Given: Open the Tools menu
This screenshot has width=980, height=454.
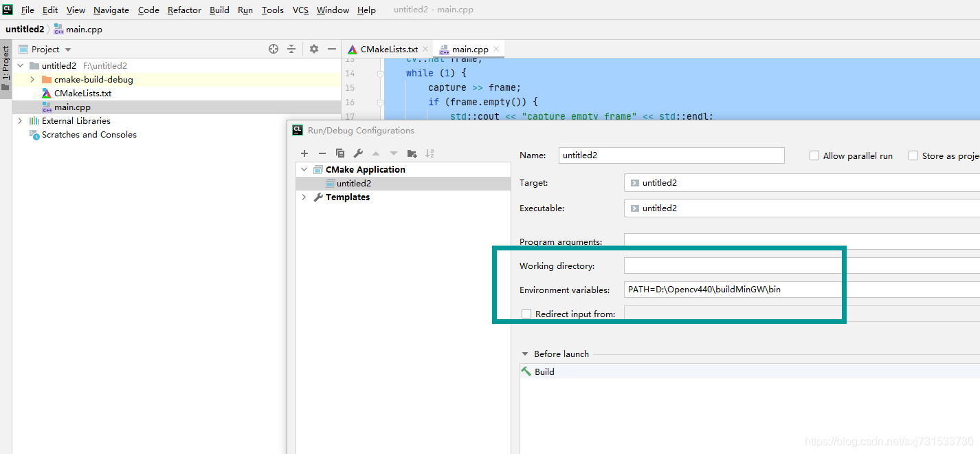Looking at the screenshot, I should [273, 10].
